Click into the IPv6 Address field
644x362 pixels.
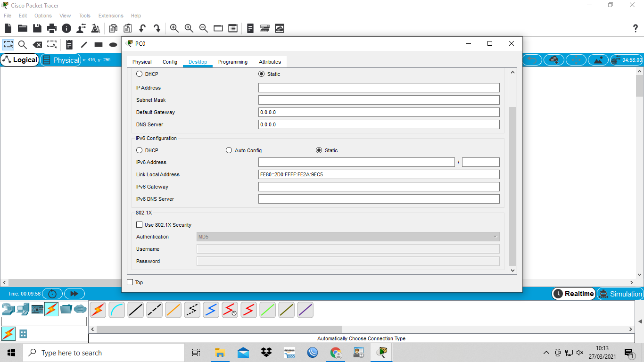click(x=356, y=162)
